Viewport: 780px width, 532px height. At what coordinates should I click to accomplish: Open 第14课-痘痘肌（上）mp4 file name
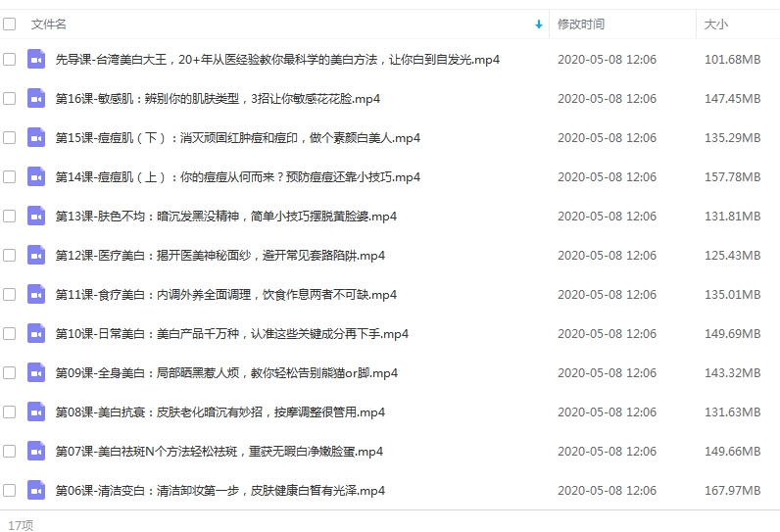click(238, 177)
